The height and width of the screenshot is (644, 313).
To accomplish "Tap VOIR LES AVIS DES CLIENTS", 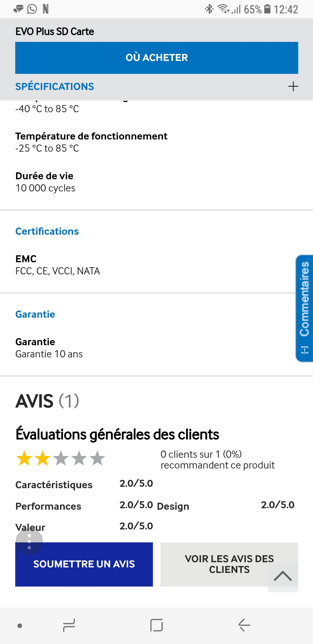I will (229, 564).
